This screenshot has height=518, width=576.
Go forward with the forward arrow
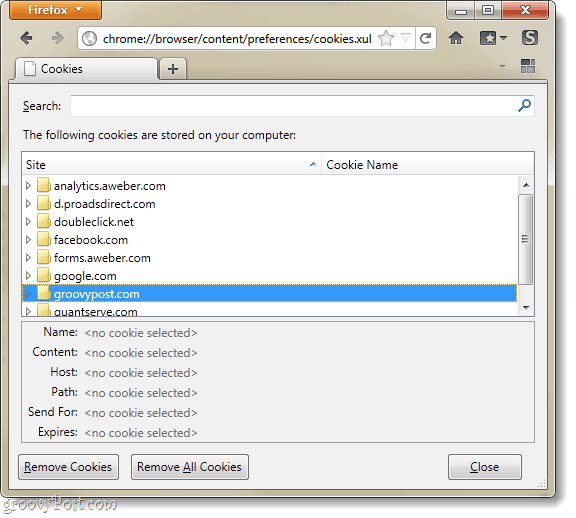(57, 38)
